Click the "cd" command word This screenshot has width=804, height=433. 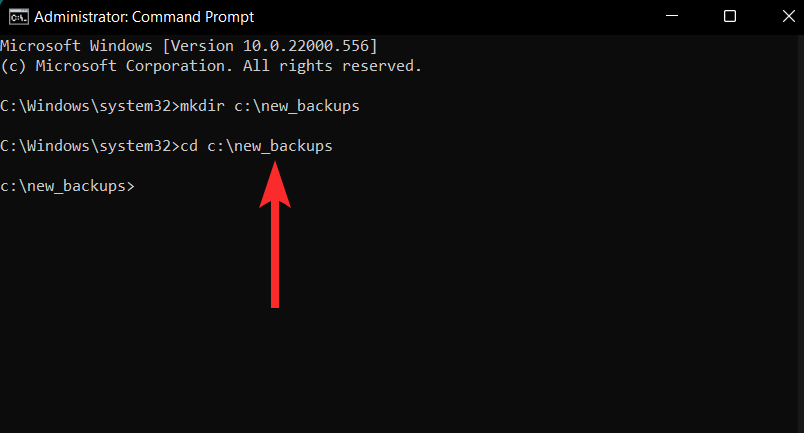pyautogui.click(x=189, y=146)
